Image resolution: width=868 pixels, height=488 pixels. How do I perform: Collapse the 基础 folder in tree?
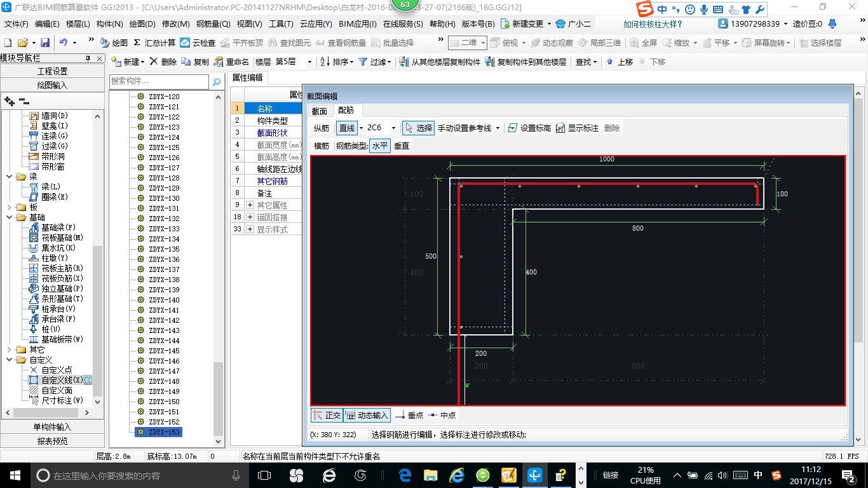[10, 217]
